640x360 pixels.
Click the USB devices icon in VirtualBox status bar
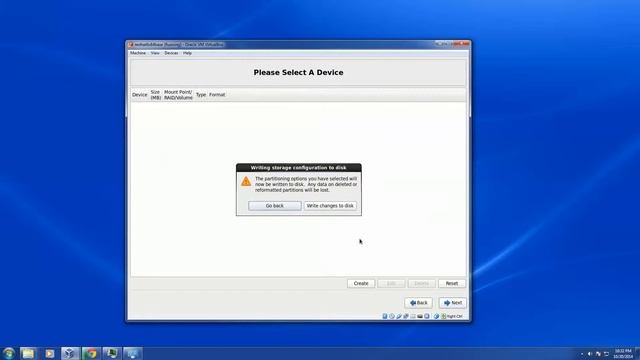point(399,316)
